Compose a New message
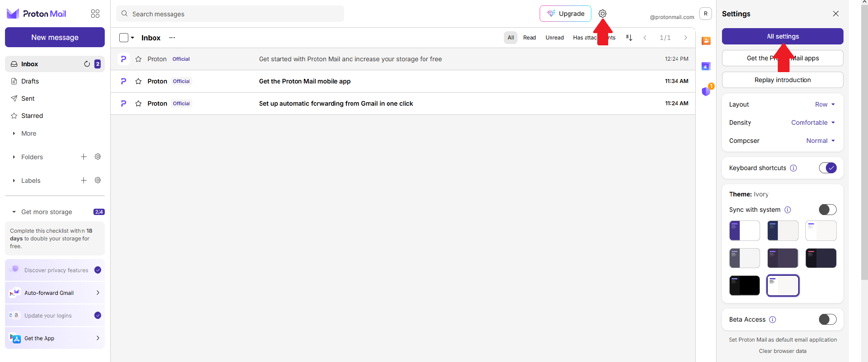 tap(55, 37)
